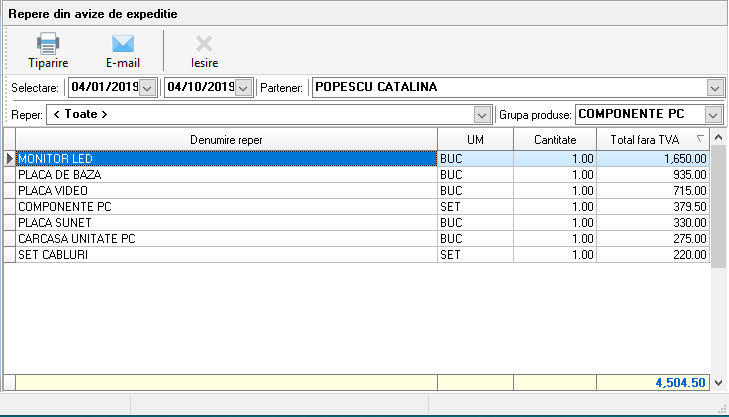Sort by UM column header

point(475,139)
